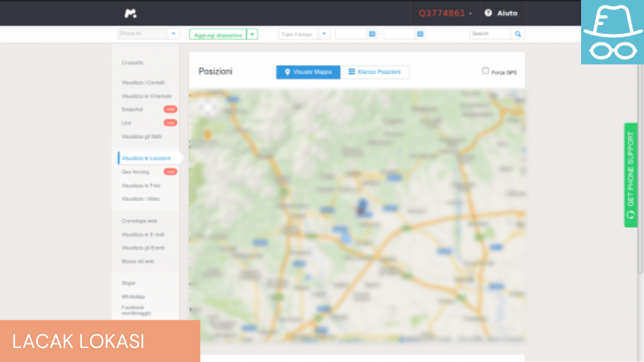Viewport: 644px width, 362px height.
Task: Open Line in the sidebar
Action: [x=126, y=123]
